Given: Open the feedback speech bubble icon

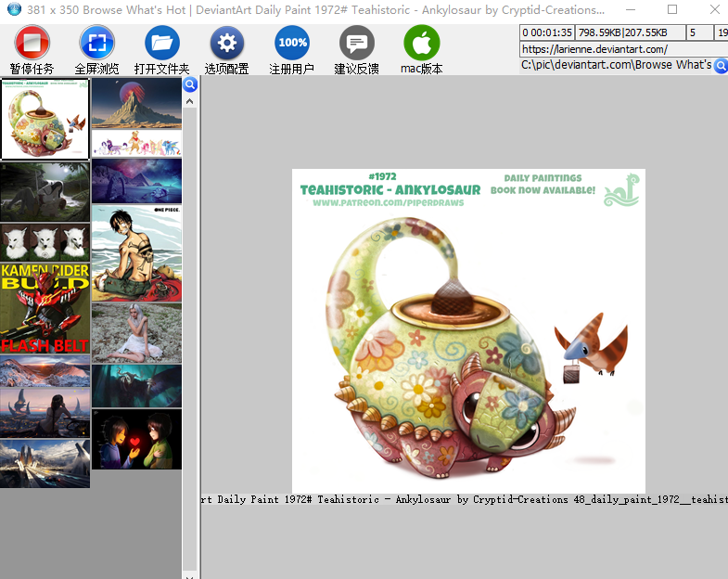Looking at the screenshot, I should [357, 44].
